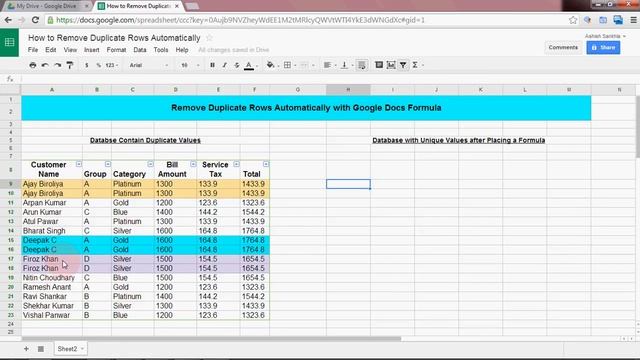Open the all sheets list icon
The width and height of the screenshot is (640, 360).
[x=41, y=349]
